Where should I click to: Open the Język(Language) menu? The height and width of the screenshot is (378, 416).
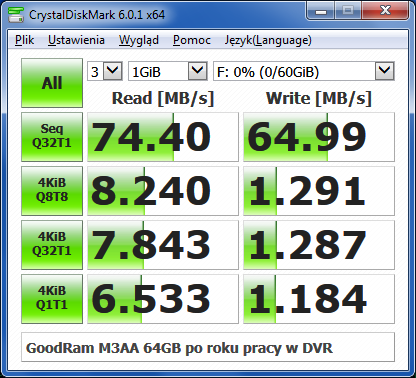[x=268, y=40]
